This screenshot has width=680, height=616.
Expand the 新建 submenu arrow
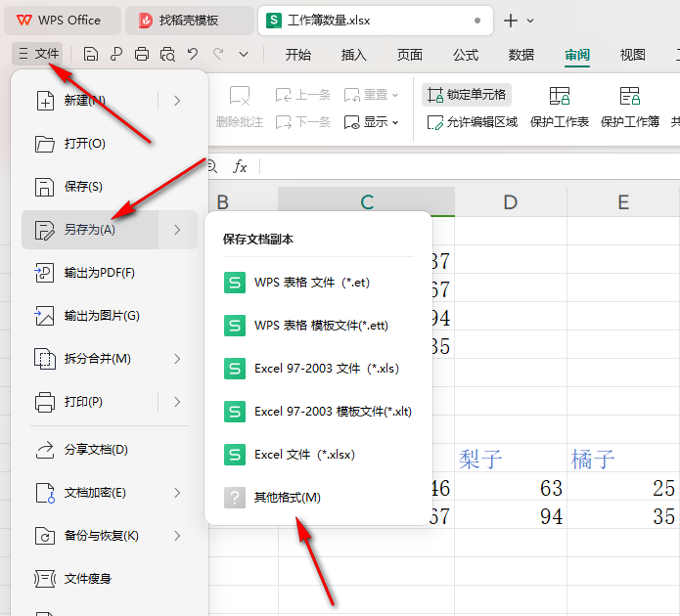pos(177,101)
